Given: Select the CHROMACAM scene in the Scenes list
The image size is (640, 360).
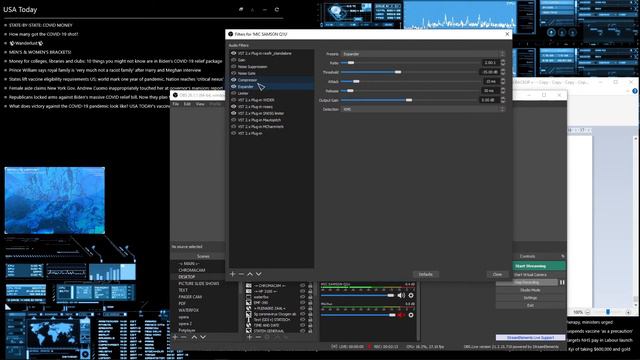Looking at the screenshot, I should [192, 270].
